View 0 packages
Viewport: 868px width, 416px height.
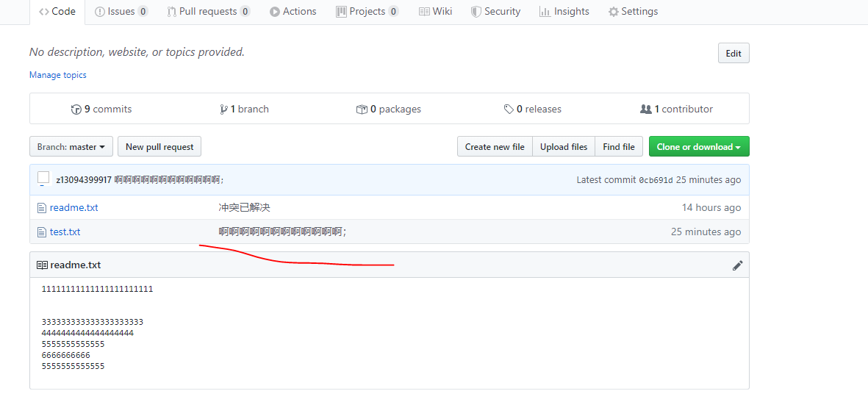[389, 109]
